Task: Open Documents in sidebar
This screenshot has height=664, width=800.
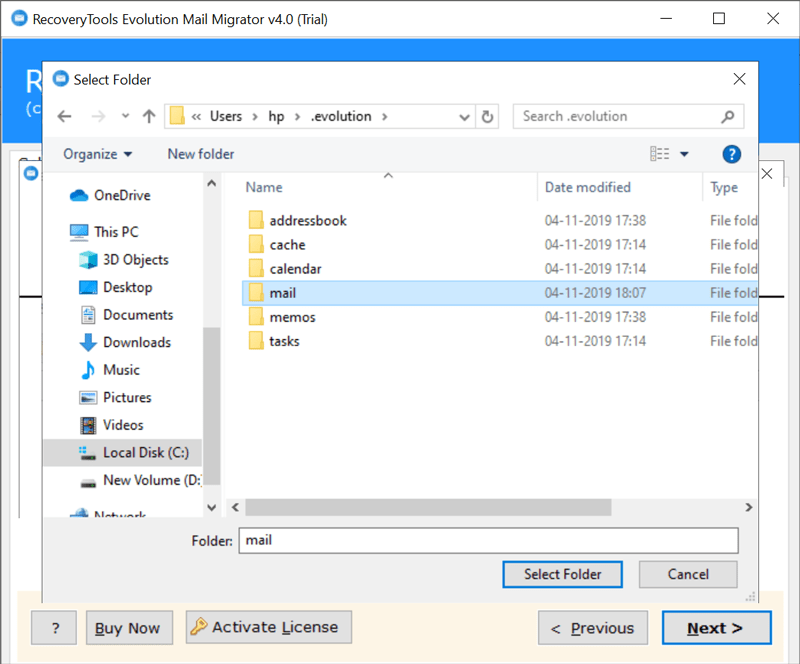Action: (x=127, y=315)
